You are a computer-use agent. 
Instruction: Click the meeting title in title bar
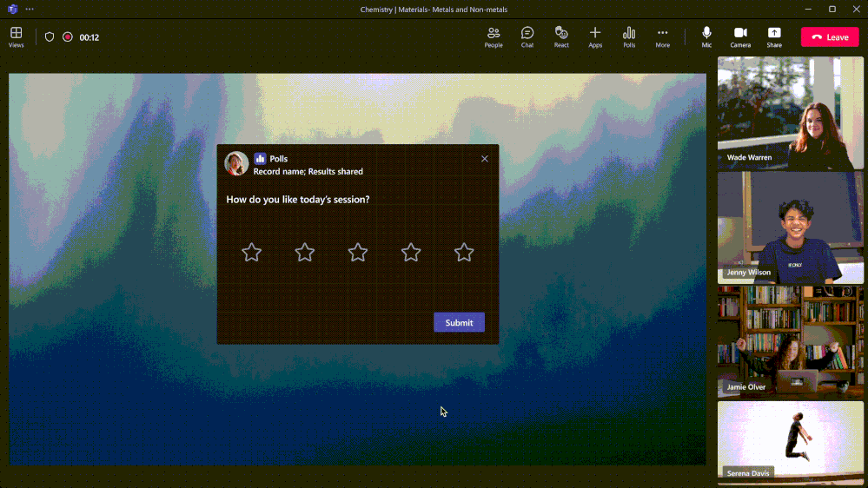pyautogui.click(x=434, y=10)
